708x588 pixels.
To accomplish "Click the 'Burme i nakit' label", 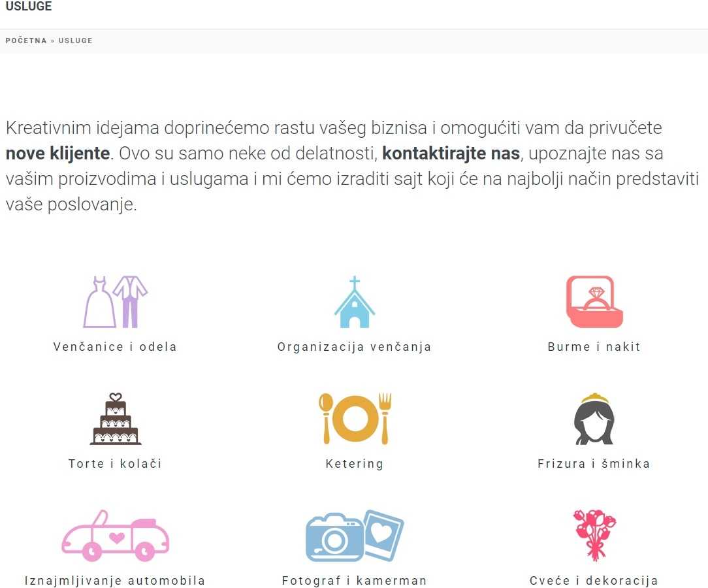I will [x=594, y=347].
